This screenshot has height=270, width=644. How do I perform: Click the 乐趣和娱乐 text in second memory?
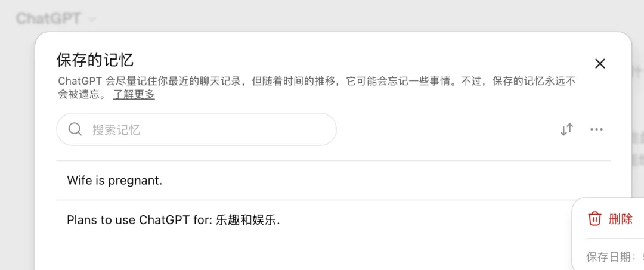click(x=247, y=221)
